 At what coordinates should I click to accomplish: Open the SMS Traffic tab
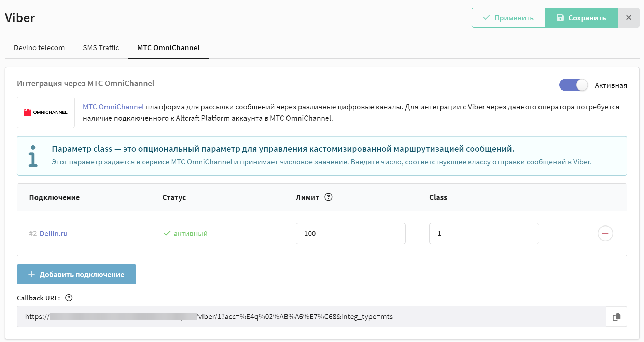[101, 48]
